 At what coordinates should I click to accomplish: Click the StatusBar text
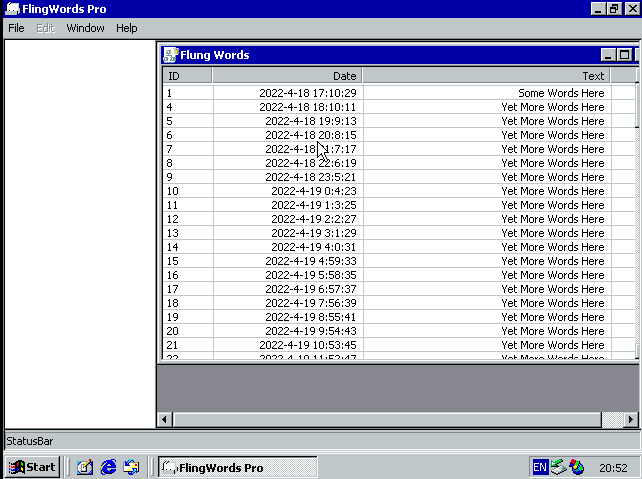point(29,441)
